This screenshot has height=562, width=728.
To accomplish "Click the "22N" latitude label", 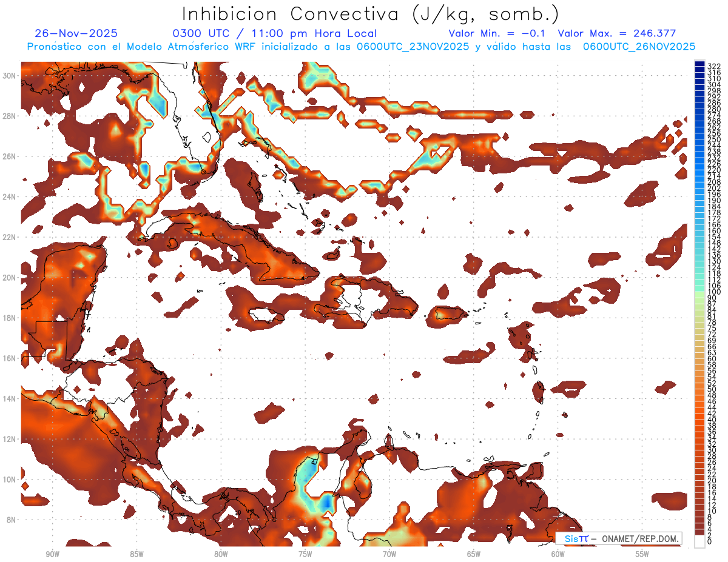I will (x=10, y=237).
